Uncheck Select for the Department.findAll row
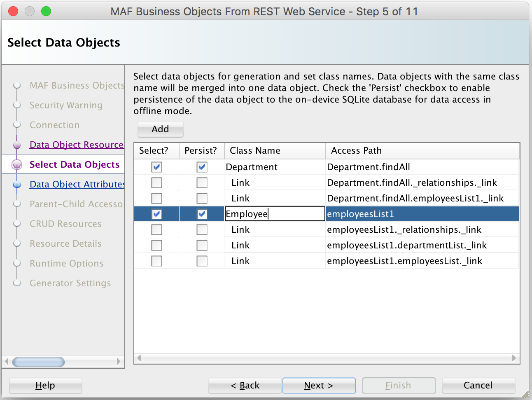The width and height of the screenshot is (532, 400). 157,167
